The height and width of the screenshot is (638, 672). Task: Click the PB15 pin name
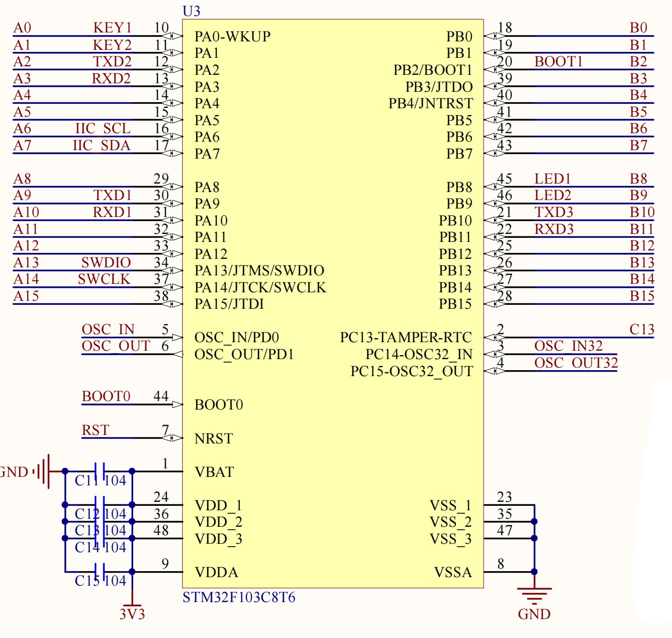(x=455, y=304)
